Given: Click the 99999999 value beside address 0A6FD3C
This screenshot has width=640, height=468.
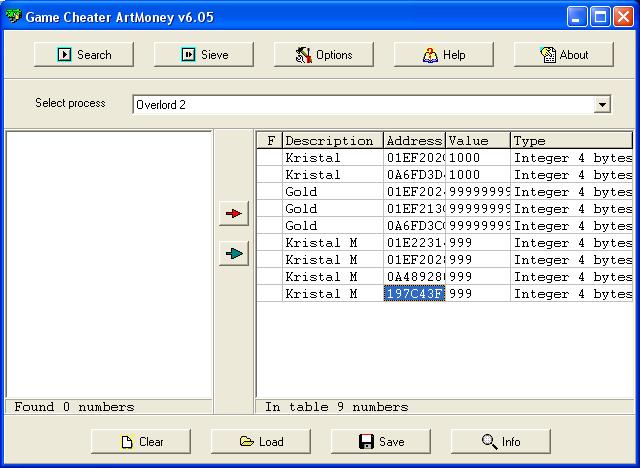Looking at the screenshot, I should point(478,226).
